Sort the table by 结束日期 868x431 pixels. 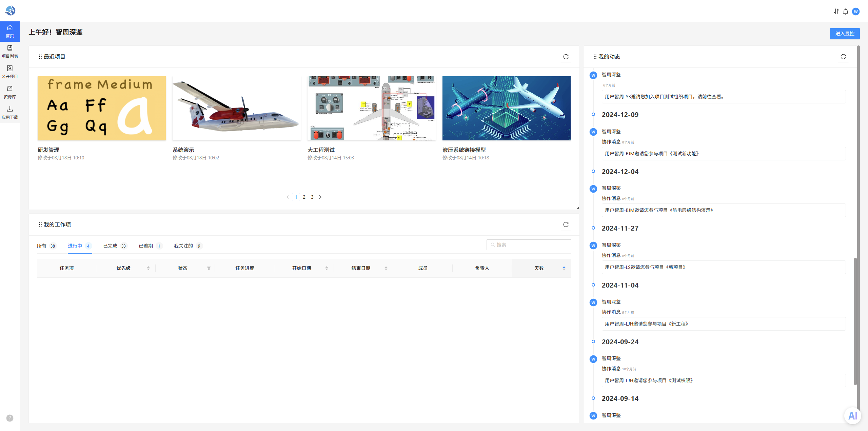386,268
